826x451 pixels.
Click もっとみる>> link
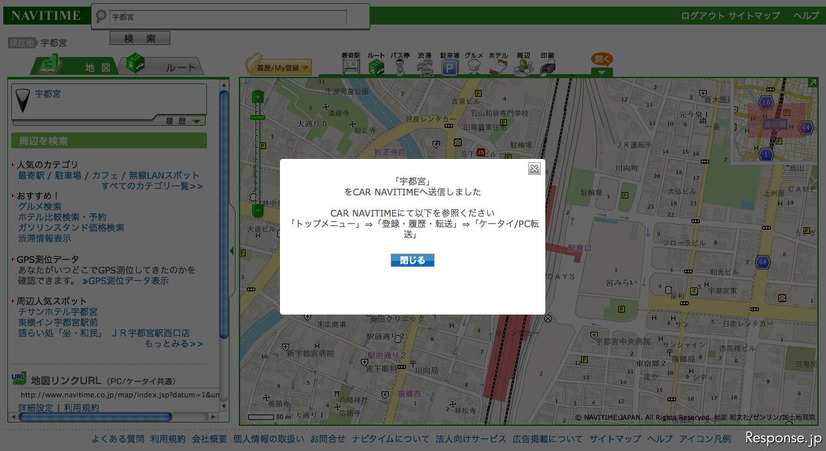[174, 344]
